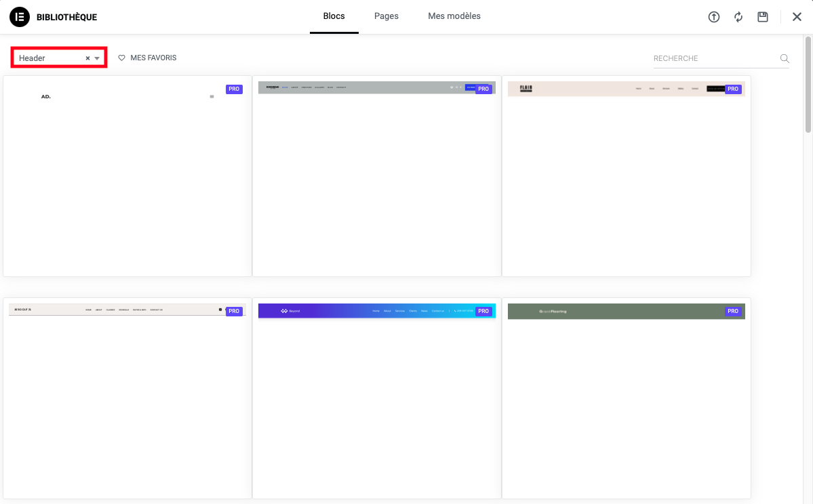The width and height of the screenshot is (813, 504).
Task: Click the save template icon
Action: pos(763,17)
